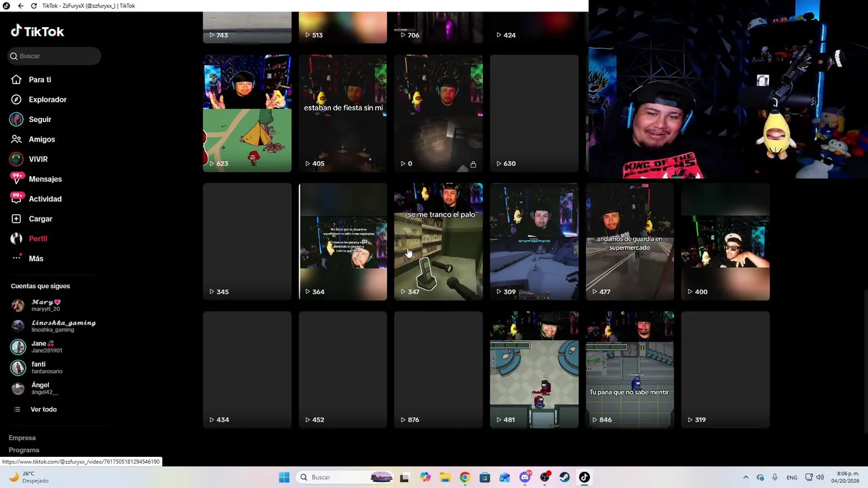This screenshot has height=488, width=868.
Task: Open linoshka_gaming followed account
Action: tap(54, 325)
